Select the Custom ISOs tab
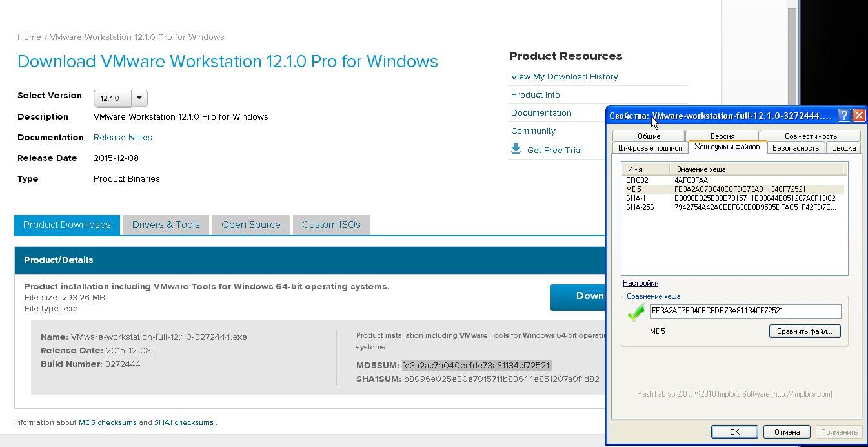This screenshot has height=447, width=868. tap(331, 225)
